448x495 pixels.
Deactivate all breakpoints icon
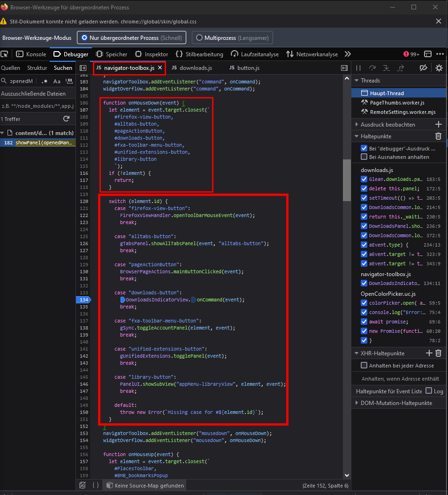tap(423, 68)
